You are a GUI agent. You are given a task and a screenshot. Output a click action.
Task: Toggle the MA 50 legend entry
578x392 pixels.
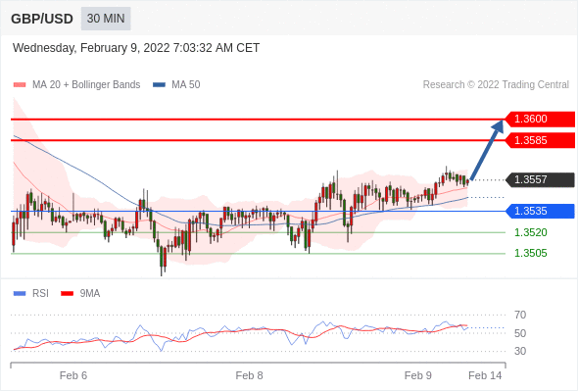pos(176,85)
